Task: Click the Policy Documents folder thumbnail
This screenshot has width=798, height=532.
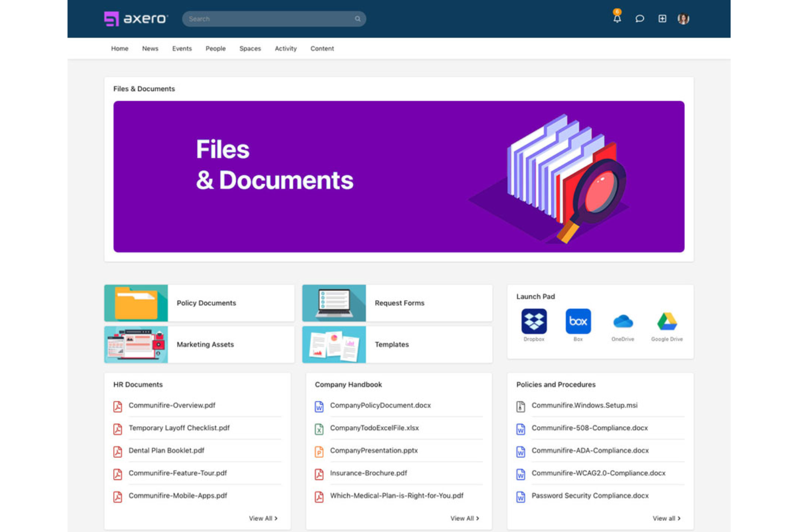Action: pos(136,303)
